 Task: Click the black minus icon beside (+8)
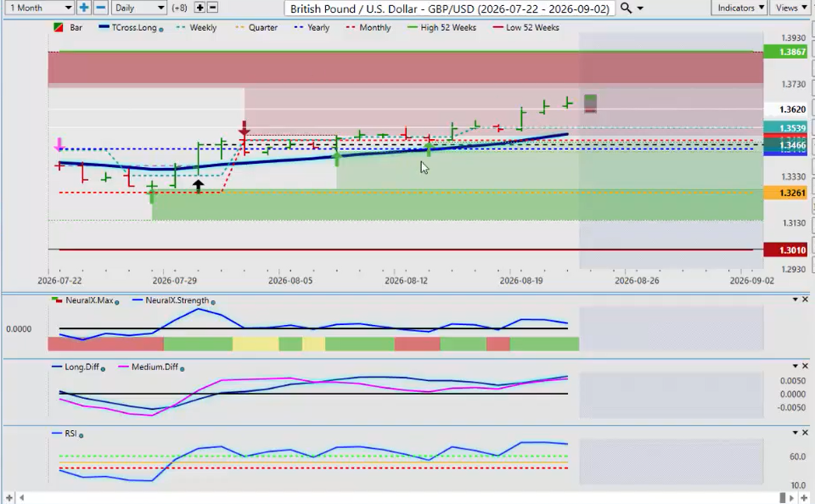212,8
